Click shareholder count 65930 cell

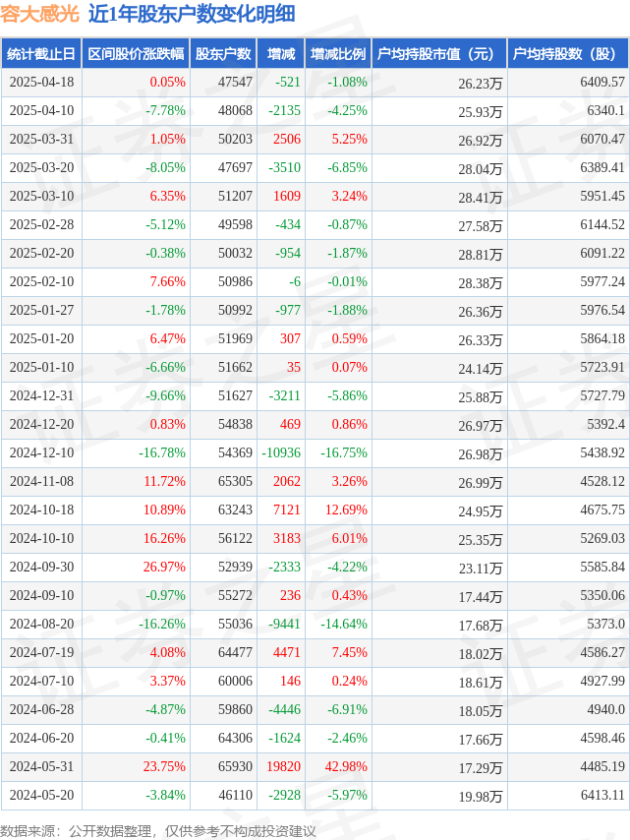click(235, 766)
